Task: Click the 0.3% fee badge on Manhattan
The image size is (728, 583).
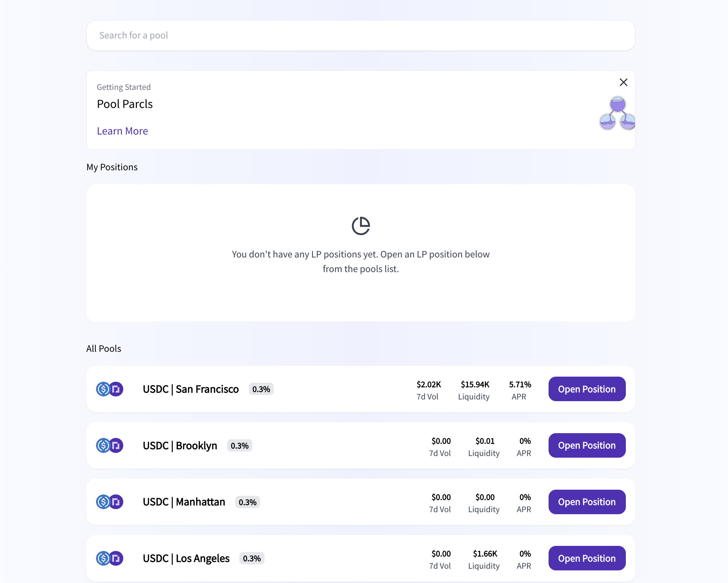Action: click(x=248, y=502)
